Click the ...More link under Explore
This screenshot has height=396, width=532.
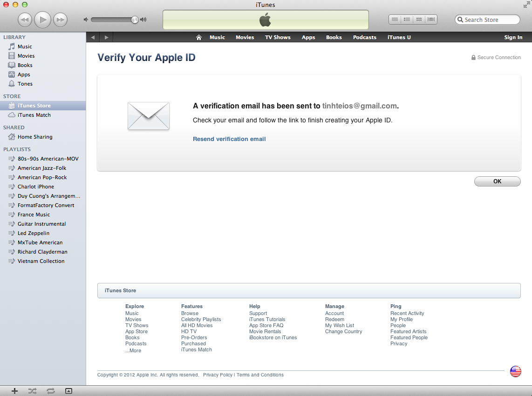(x=133, y=350)
